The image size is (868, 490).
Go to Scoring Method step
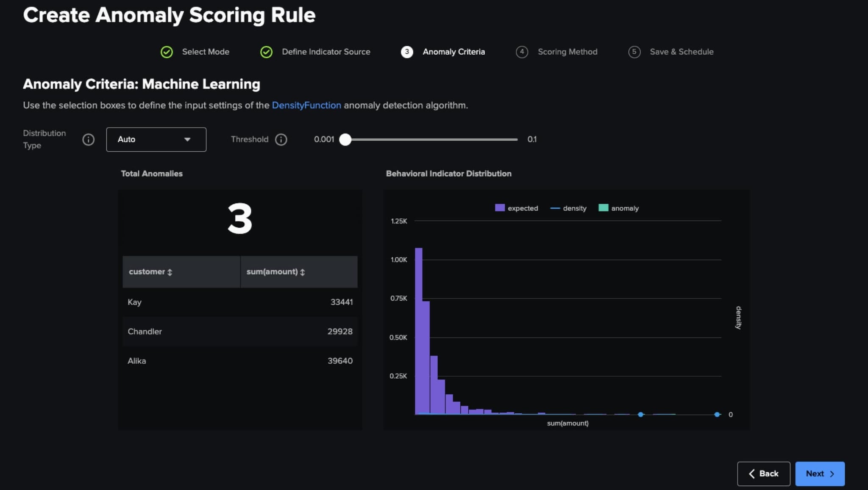click(x=567, y=52)
